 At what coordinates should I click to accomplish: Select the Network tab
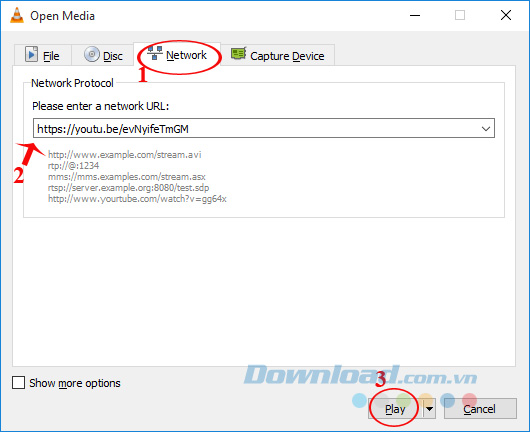point(177,54)
